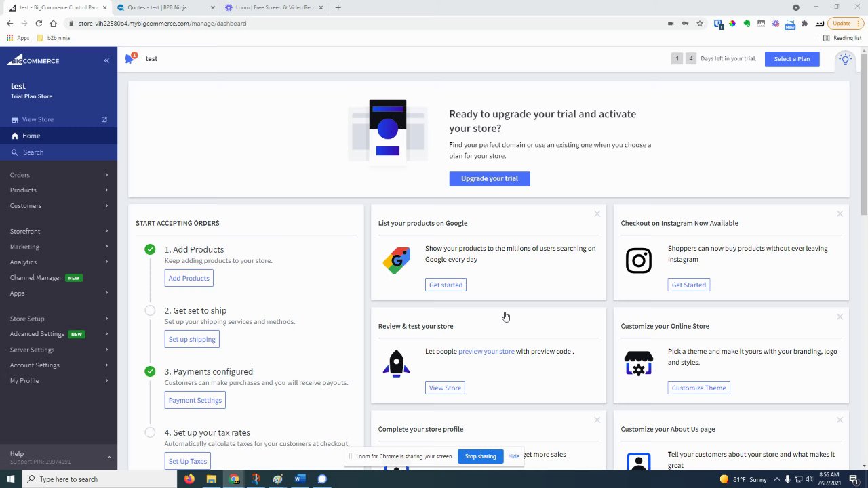Click the BigCommerce logo in the sidebar
The image size is (868, 488).
(x=33, y=60)
